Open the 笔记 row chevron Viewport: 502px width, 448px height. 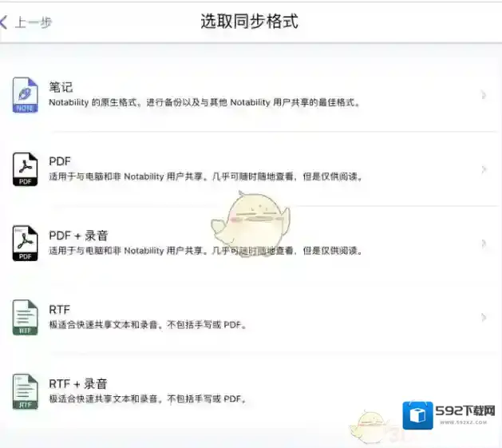(x=484, y=96)
